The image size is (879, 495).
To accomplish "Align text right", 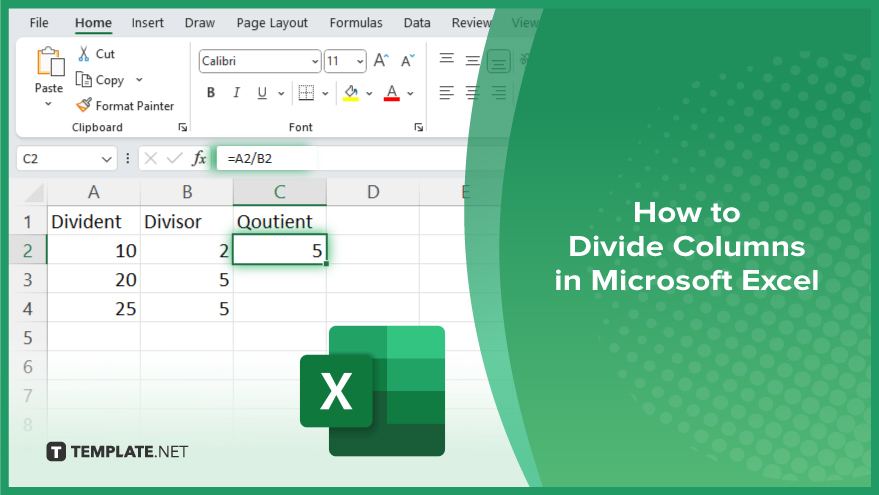I will (x=498, y=92).
